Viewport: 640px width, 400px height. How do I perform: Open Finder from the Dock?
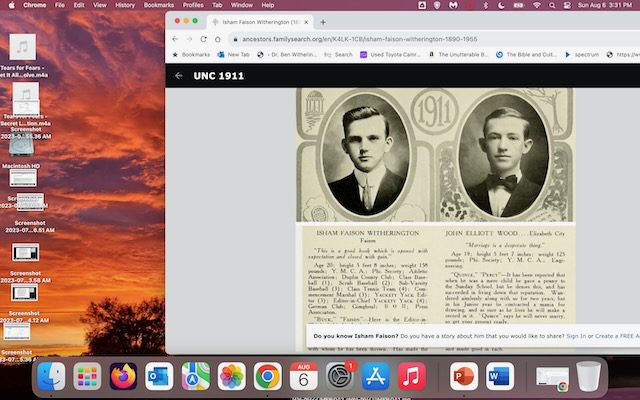(51, 376)
